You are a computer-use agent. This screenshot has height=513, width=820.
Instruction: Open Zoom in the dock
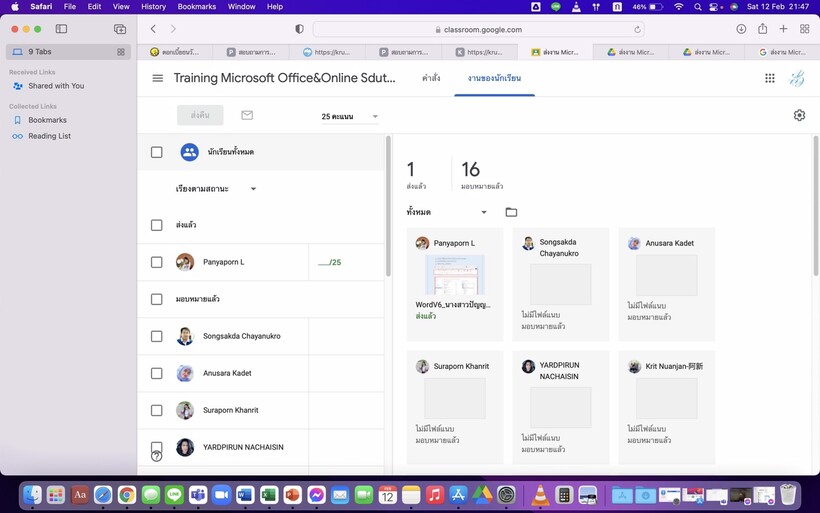(x=222, y=495)
